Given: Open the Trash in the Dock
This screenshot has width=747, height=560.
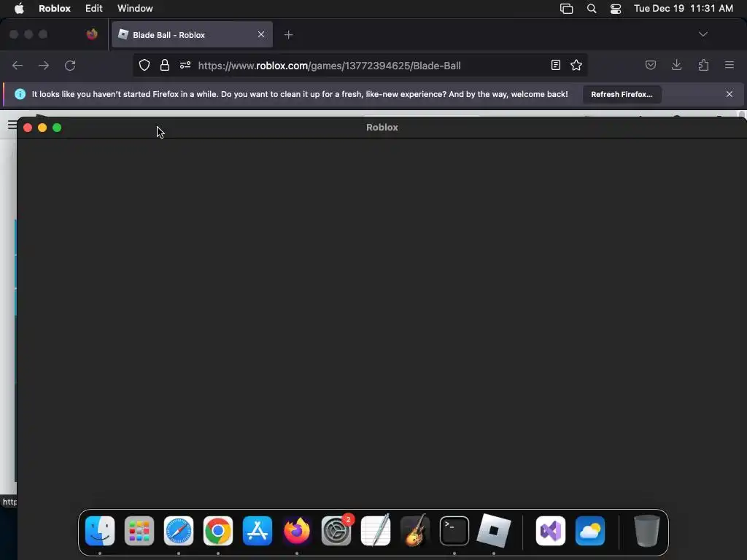Looking at the screenshot, I should pyautogui.click(x=647, y=531).
